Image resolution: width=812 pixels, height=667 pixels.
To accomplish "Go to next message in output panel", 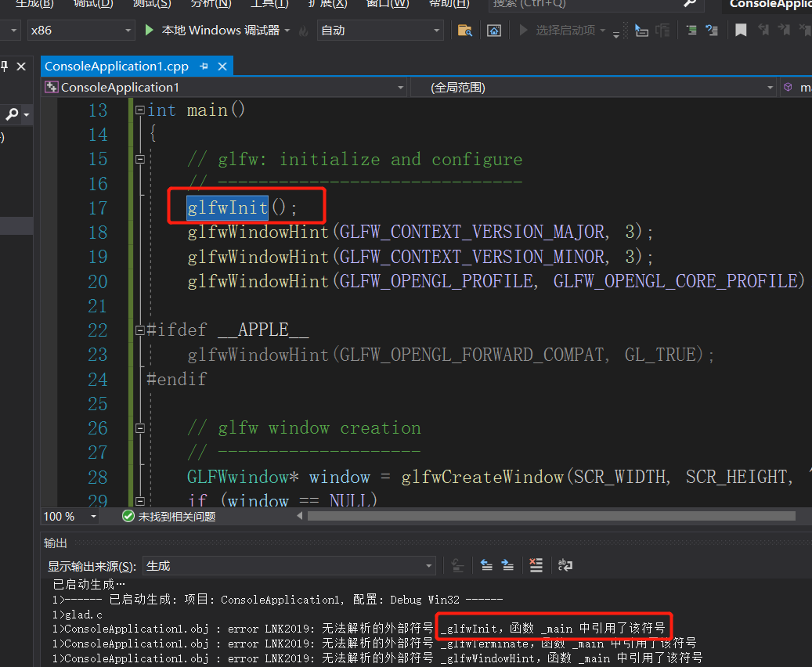I will (x=507, y=565).
